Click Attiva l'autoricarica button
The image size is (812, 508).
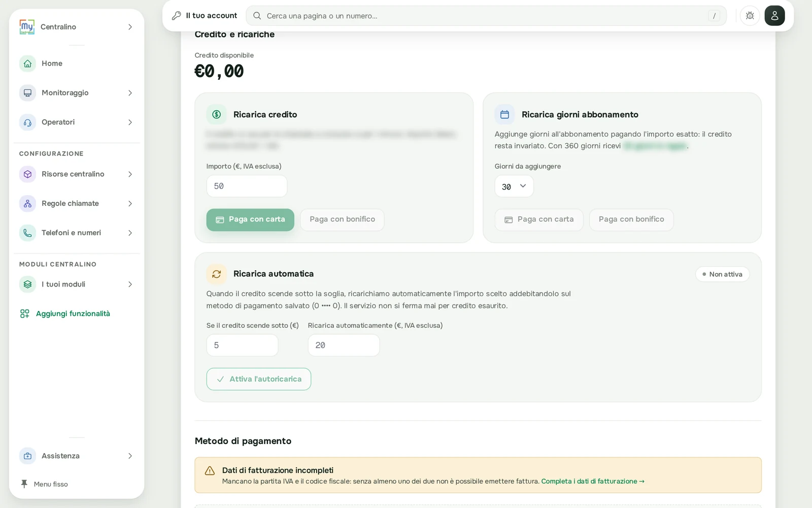tap(259, 379)
